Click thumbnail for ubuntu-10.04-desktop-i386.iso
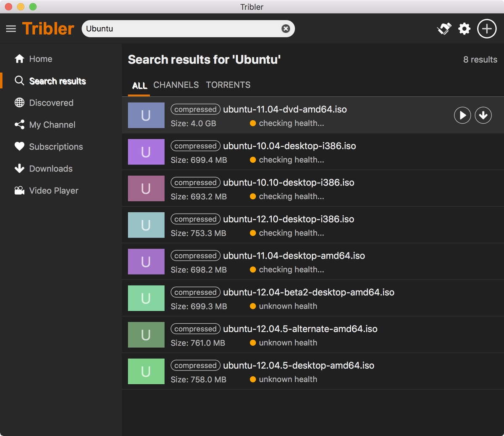Viewport: 504px width, 436px height. click(x=146, y=152)
